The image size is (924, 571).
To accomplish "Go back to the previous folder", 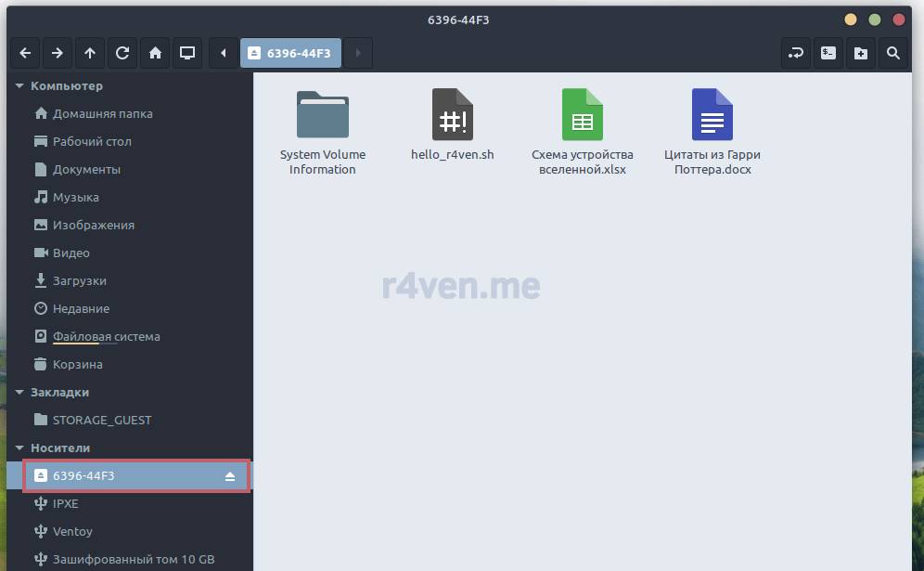I will 25,53.
